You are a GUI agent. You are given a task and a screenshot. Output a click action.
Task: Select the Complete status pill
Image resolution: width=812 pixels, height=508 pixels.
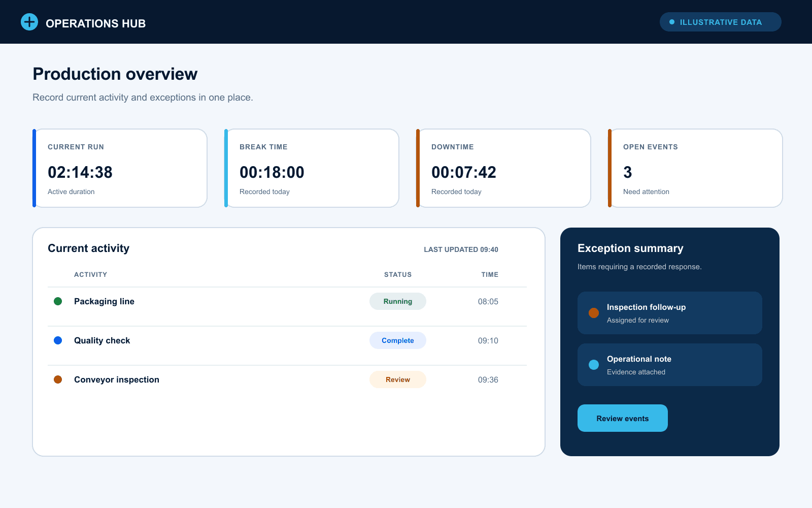[398, 340]
